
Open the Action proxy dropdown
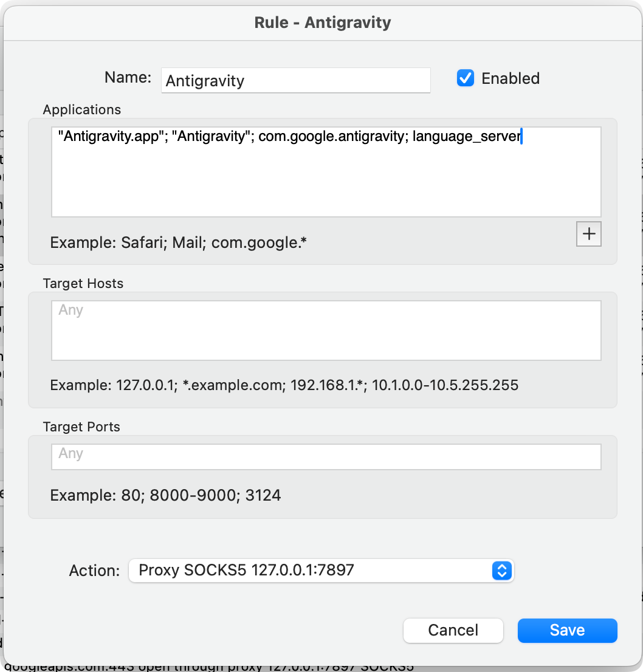pyautogui.click(x=321, y=571)
